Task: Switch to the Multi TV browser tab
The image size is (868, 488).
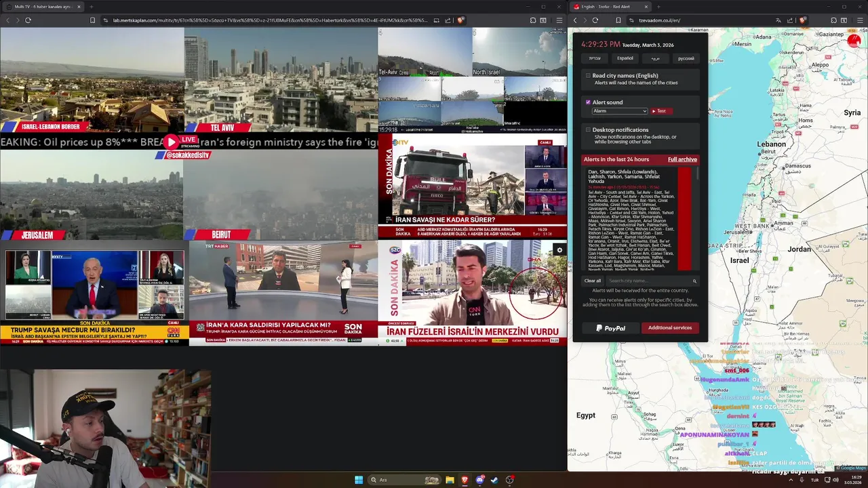Action: [42, 7]
